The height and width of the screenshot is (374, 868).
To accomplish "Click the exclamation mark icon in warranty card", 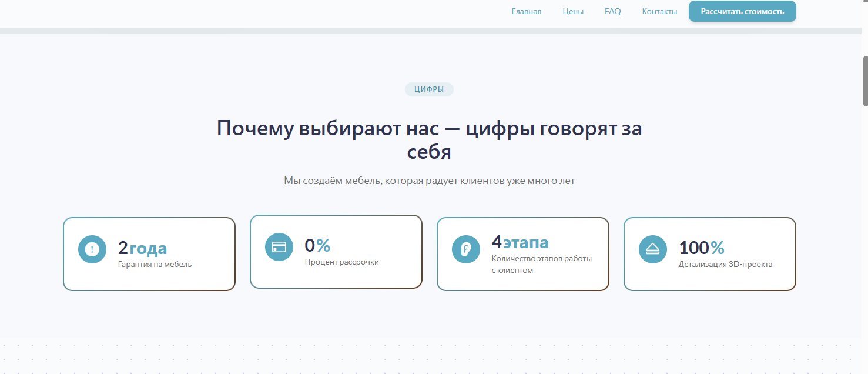I will point(92,249).
